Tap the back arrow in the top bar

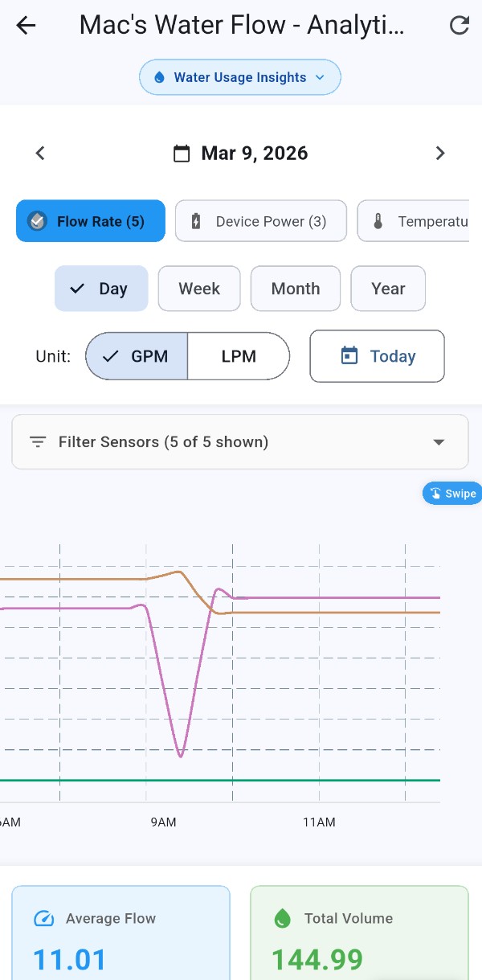[26, 25]
